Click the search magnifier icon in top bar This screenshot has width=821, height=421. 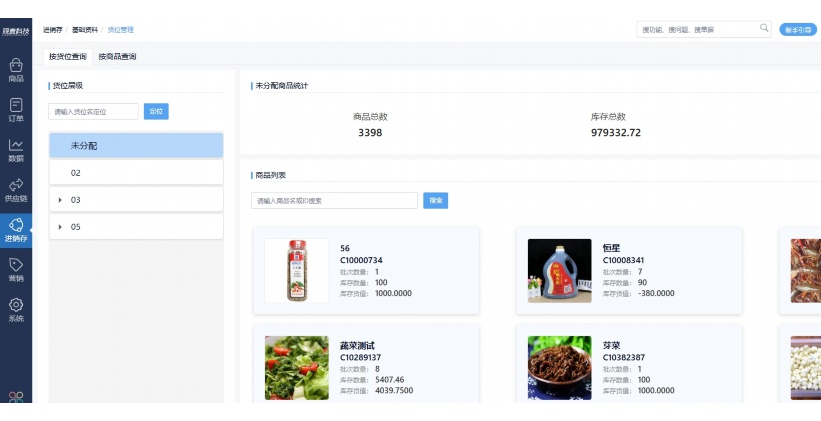click(x=764, y=28)
